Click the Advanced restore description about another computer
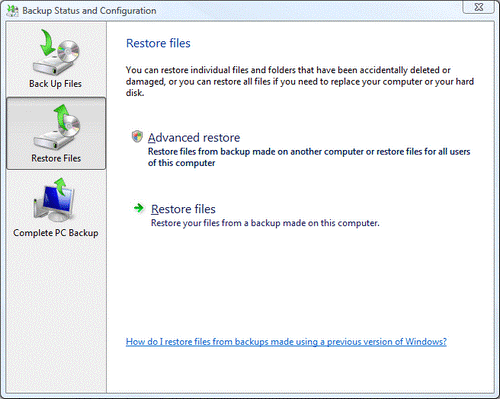Image resolution: width=500 pixels, height=399 pixels. click(309, 157)
